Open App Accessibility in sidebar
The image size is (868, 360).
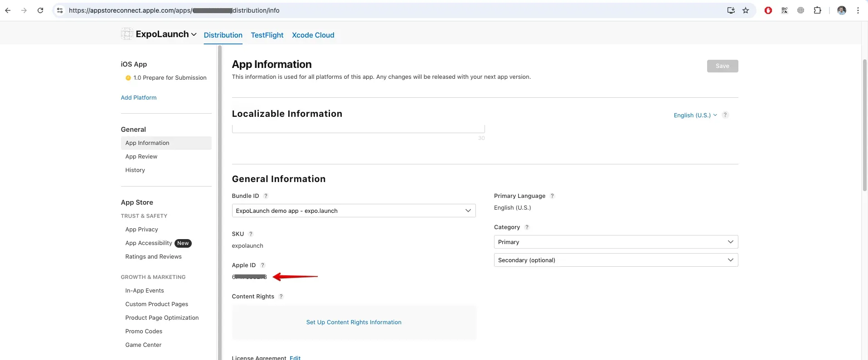coord(149,243)
